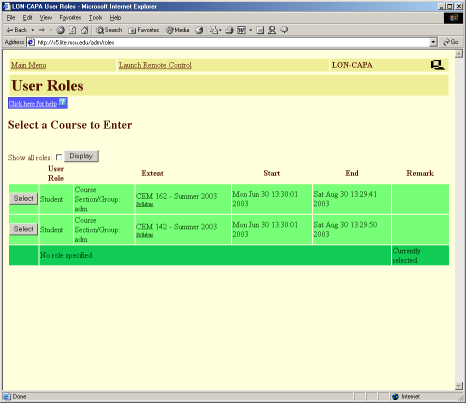This screenshot has width=466, height=403.
Task: Click the Go button beside address bar
Action: (451, 42)
